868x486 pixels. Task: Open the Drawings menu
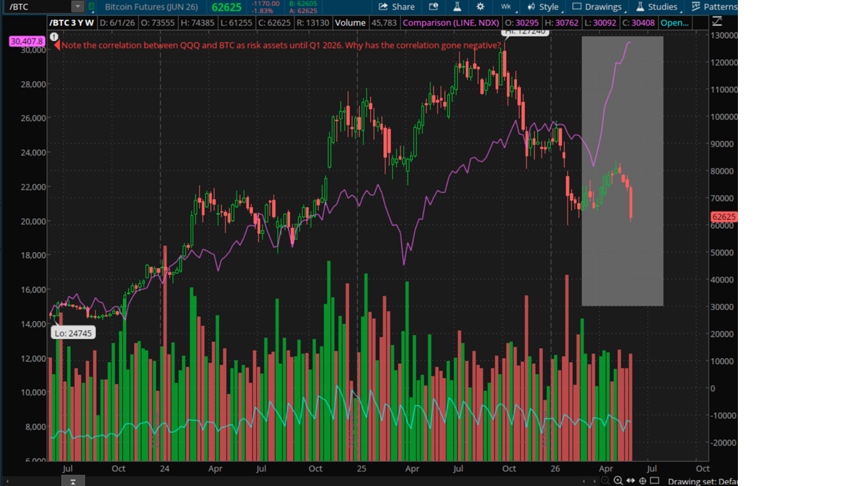click(x=597, y=7)
